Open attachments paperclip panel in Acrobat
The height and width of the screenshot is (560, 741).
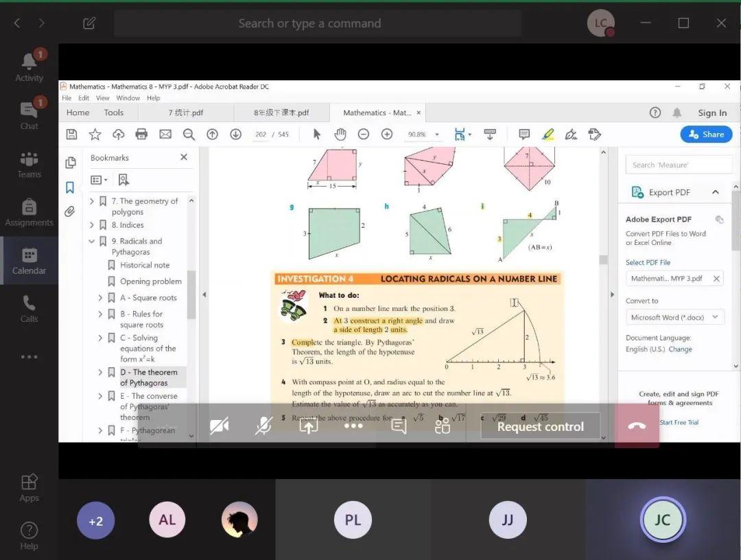[x=70, y=211]
